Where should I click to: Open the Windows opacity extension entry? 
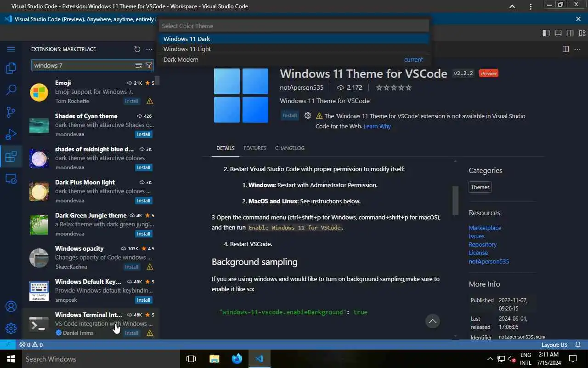91,258
